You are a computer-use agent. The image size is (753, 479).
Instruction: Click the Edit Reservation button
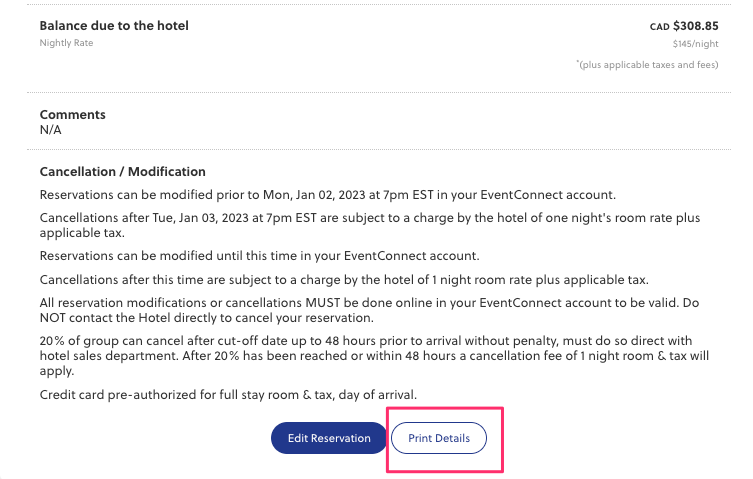point(328,438)
